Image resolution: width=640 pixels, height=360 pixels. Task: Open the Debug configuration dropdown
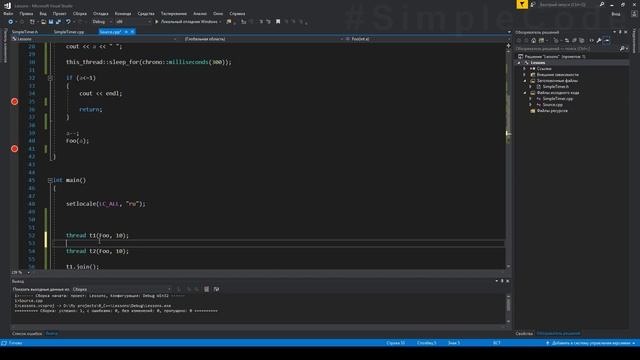[102, 22]
